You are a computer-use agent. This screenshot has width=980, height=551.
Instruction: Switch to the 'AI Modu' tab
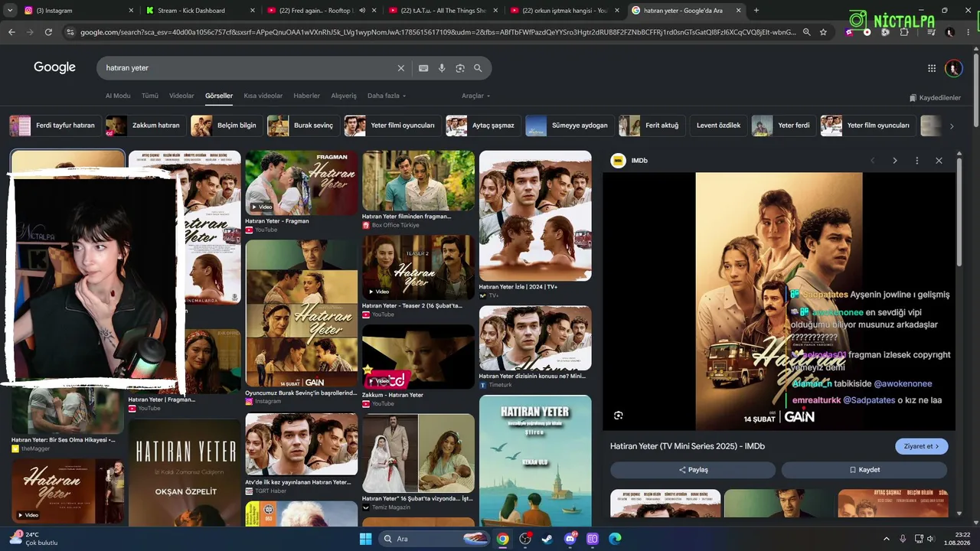118,96
